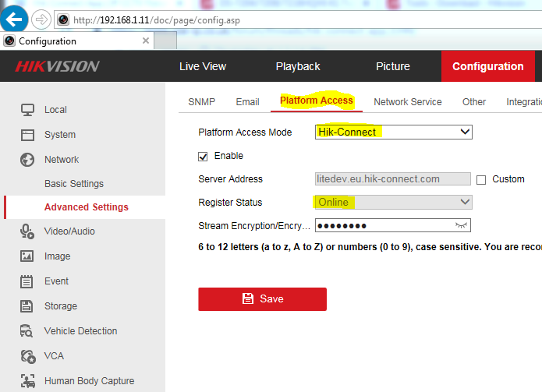Image resolution: width=542 pixels, height=392 pixels.
Task: Go to Live View in top menu
Action: click(202, 67)
